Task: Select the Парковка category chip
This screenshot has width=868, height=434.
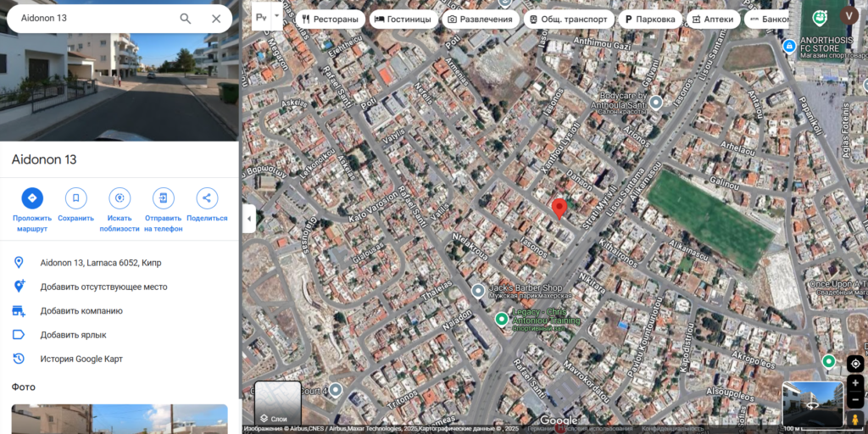Action: coord(650,19)
